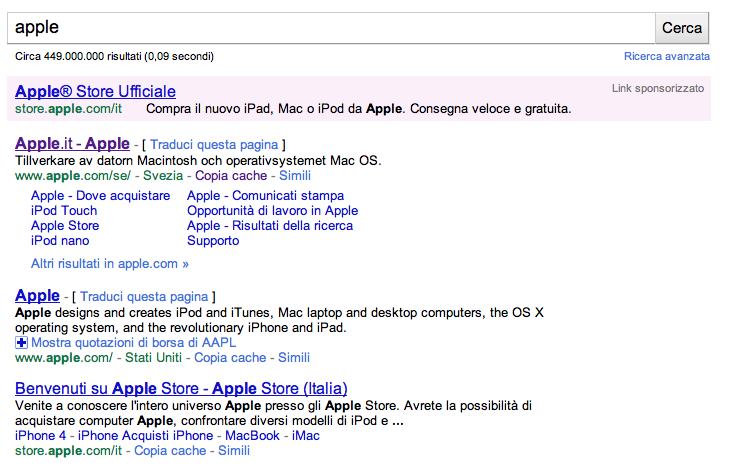
Task: Open the MacBook sublink
Action: click(x=252, y=436)
